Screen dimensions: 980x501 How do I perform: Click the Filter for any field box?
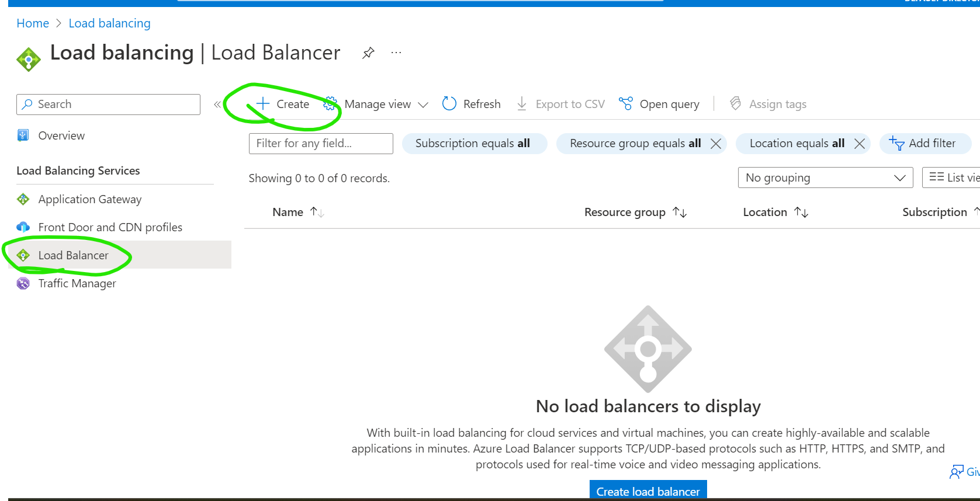(x=321, y=144)
